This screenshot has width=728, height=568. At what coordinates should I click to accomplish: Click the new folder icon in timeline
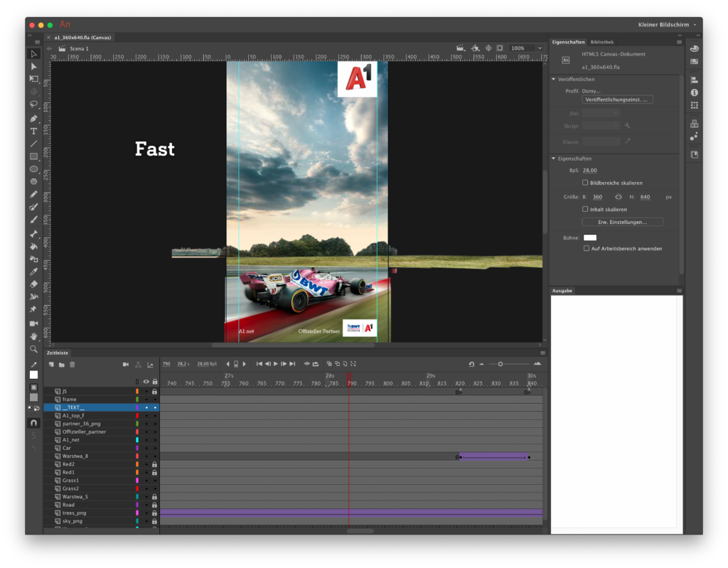coord(62,365)
